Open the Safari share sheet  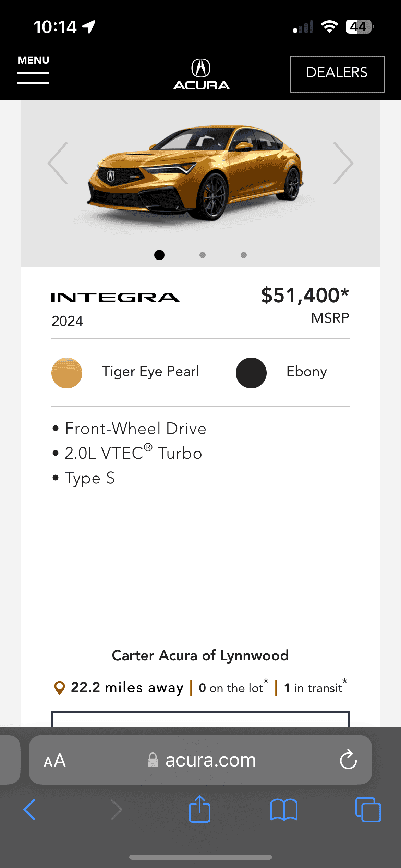click(199, 809)
